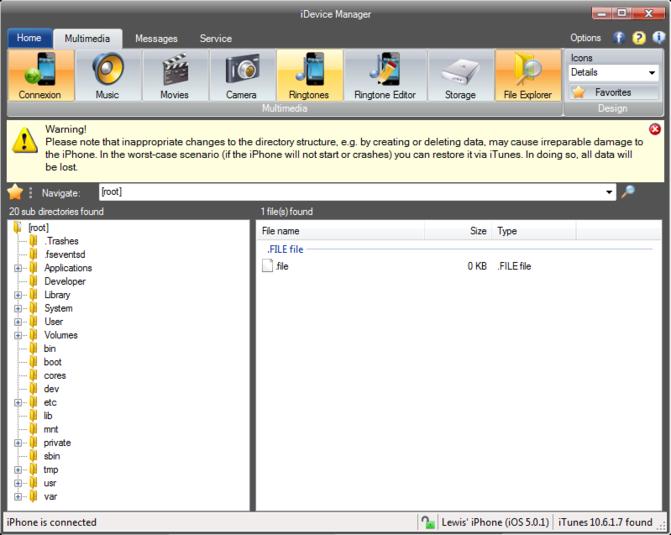Select the .file entry in file list
This screenshot has width=671, height=535.
click(282, 266)
